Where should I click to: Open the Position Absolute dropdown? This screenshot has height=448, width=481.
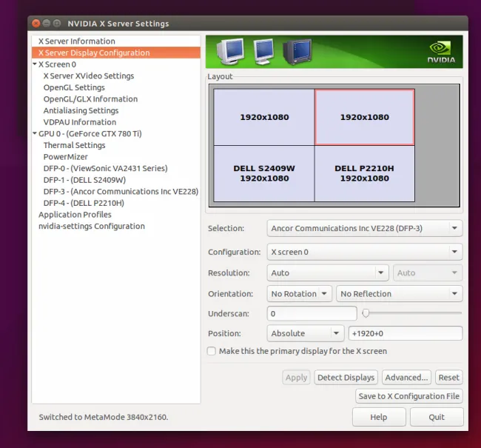305,333
